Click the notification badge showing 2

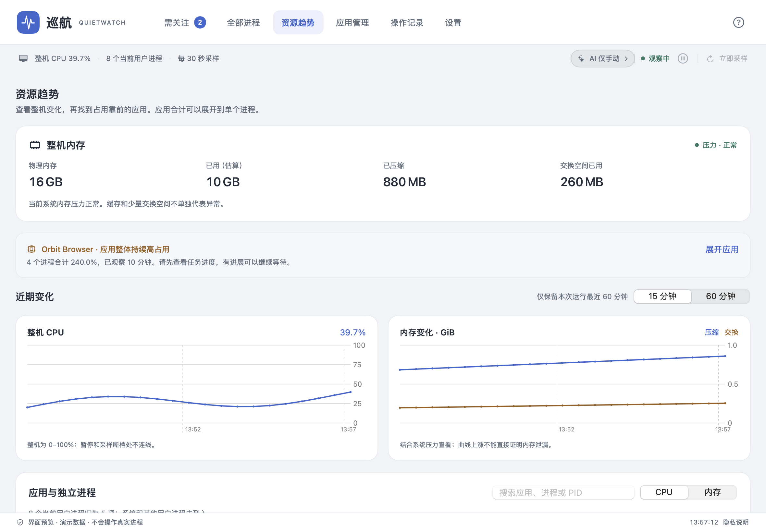[x=200, y=22]
